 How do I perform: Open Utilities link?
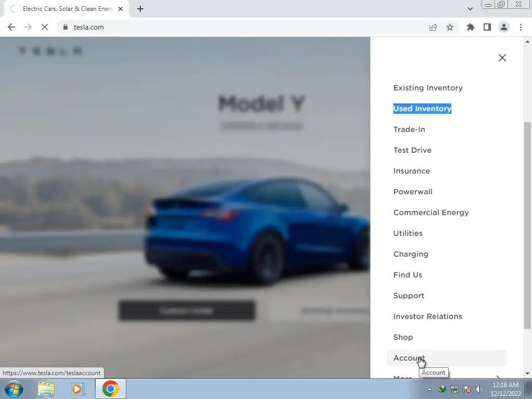(408, 233)
